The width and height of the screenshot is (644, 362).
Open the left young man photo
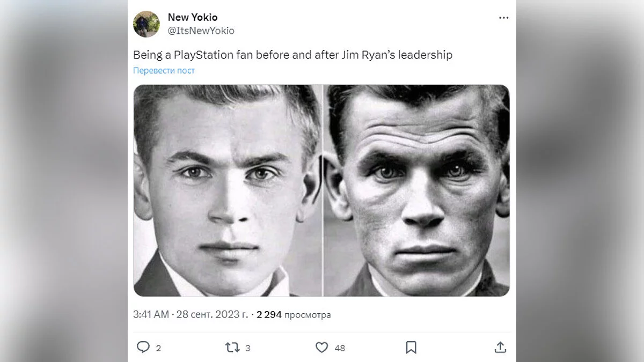228,190
